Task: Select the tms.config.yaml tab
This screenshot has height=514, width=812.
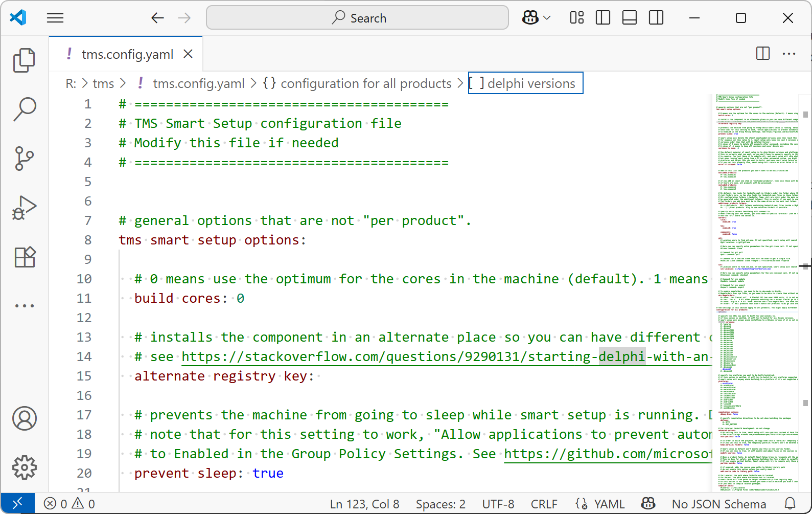Action: tap(126, 54)
